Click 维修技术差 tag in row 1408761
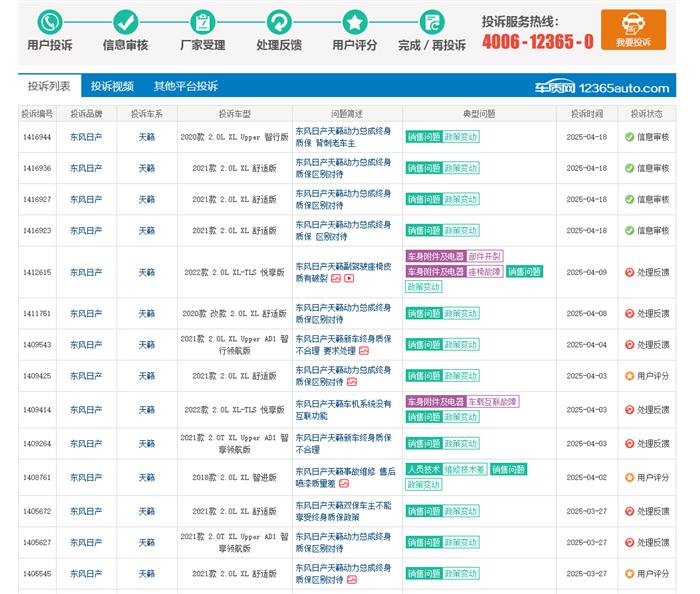The image size is (700, 594). (464, 469)
